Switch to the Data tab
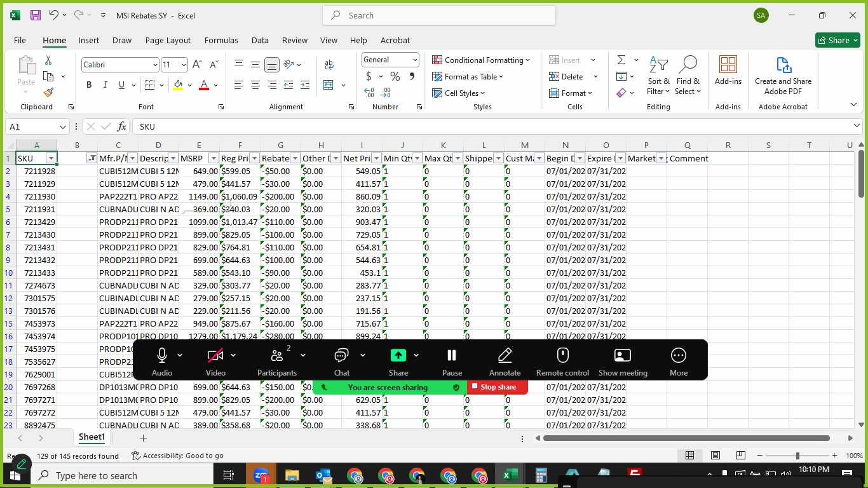The image size is (868, 488). click(x=260, y=40)
